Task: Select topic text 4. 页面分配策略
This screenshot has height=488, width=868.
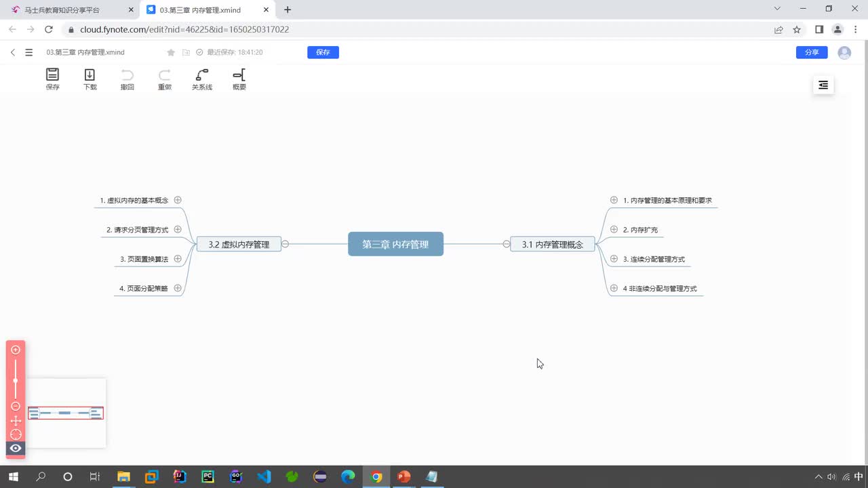Action: (144, 288)
